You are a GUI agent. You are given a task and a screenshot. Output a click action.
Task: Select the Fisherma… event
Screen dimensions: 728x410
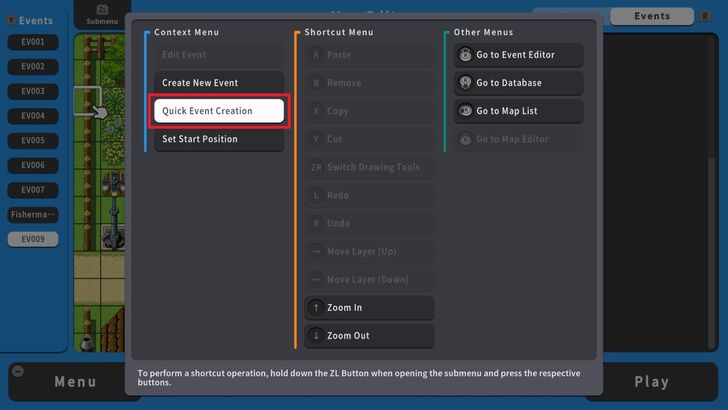pos(33,215)
